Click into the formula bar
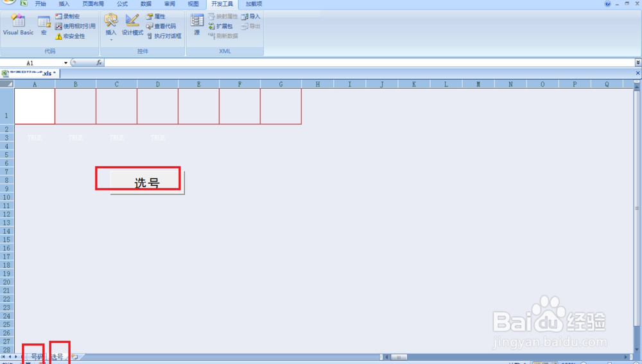The width and height of the screenshot is (642, 364). coord(369,63)
